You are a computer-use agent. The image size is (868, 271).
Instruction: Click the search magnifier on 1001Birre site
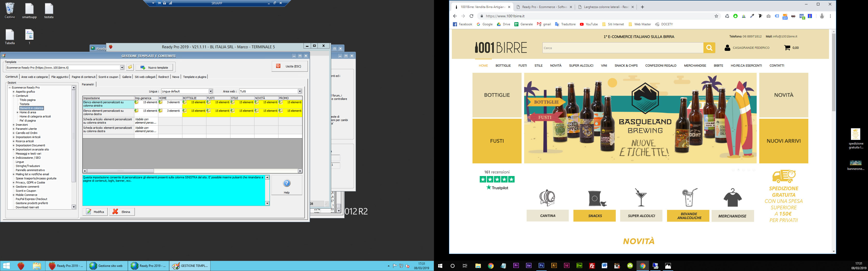[709, 48]
